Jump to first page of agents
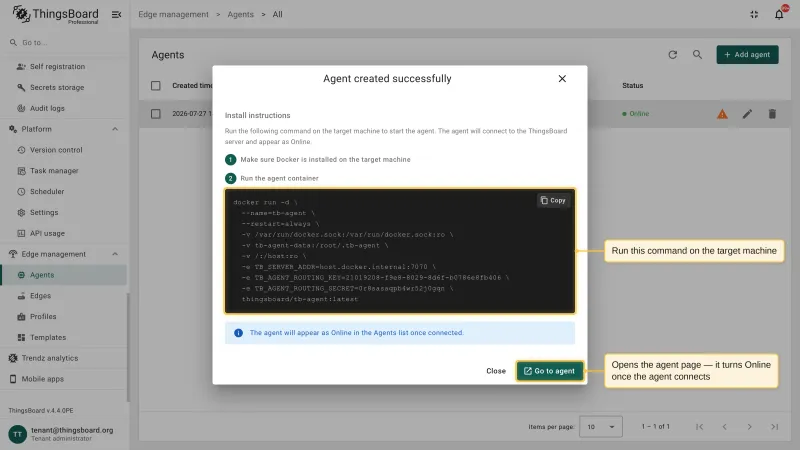 (699, 427)
